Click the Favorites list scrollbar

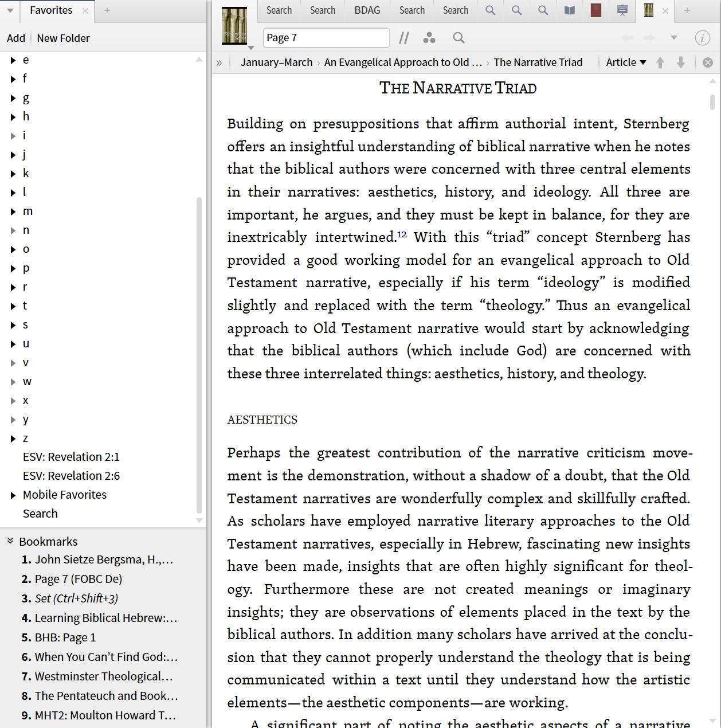199,355
